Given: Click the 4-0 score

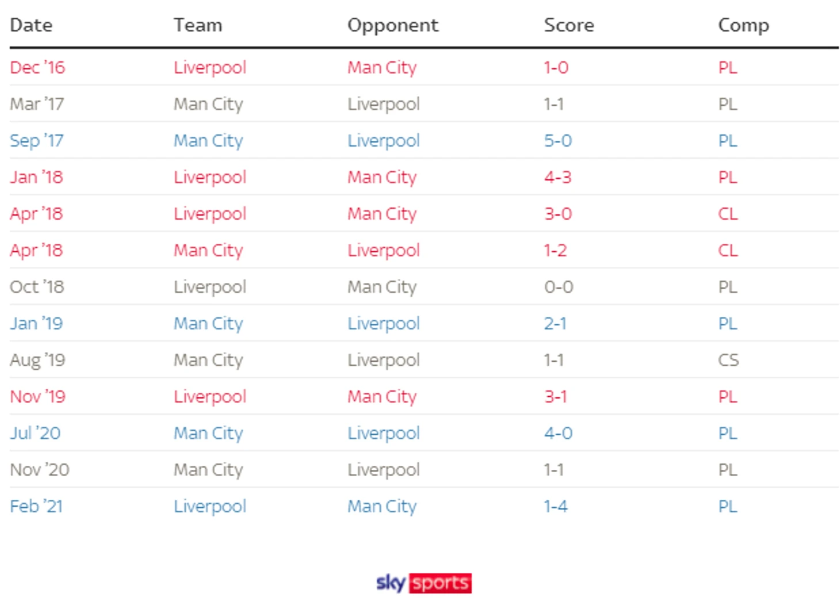Looking at the screenshot, I should [558, 433].
